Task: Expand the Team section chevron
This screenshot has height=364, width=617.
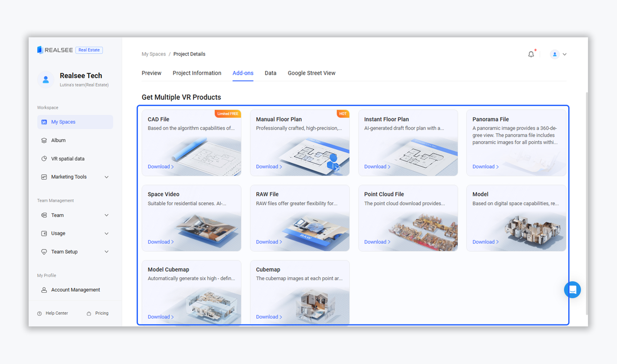Action: 107,216
